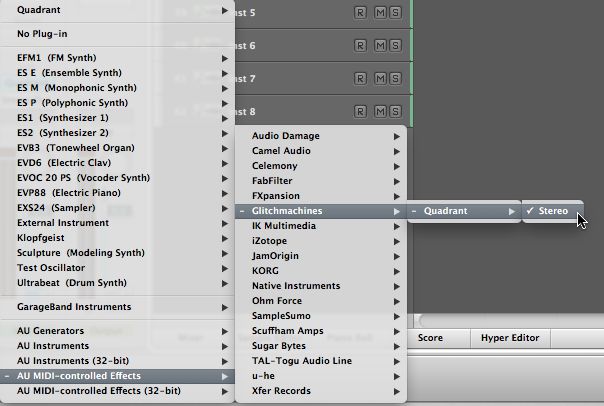Click Quadrant entry at menu top
Screen dimensions: 604x406
[117, 10]
